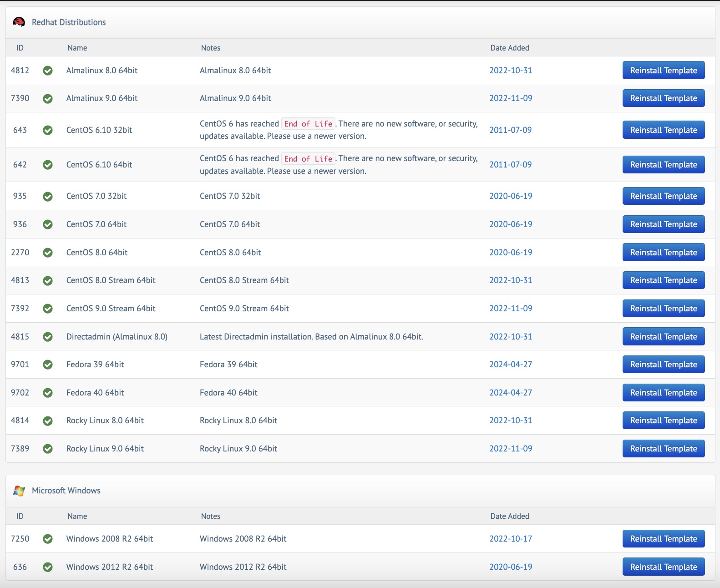Image resolution: width=720 pixels, height=588 pixels.
Task: Open date 2022-10-31 link for Rocky Linux 8.0
Action: point(511,420)
